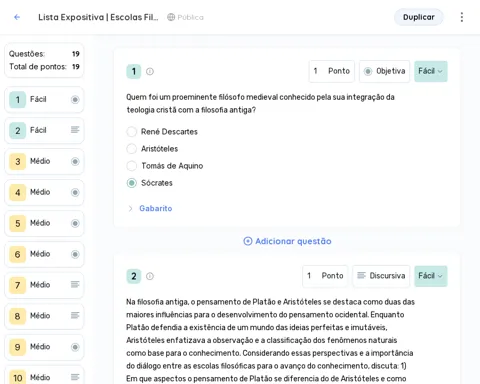Click the number 2 badge in question 2 header
Image resolution: width=480 pixels, height=384 pixels.
coord(134,276)
